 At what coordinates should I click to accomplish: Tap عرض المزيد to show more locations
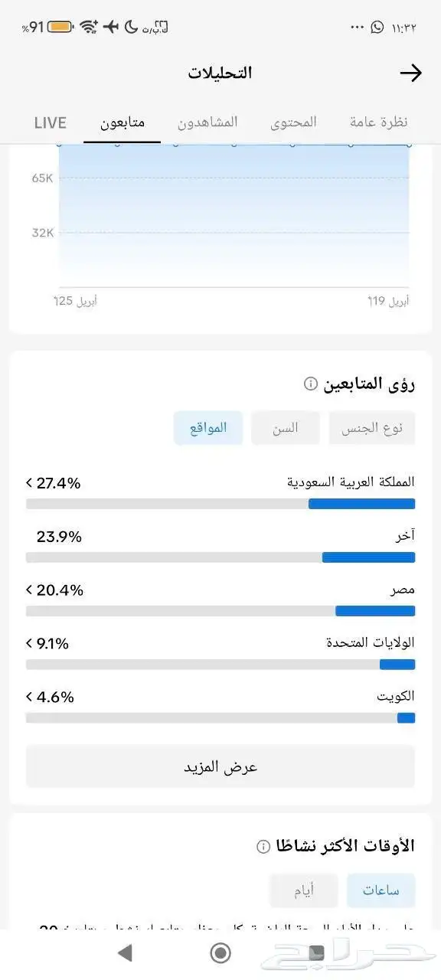coord(220,766)
